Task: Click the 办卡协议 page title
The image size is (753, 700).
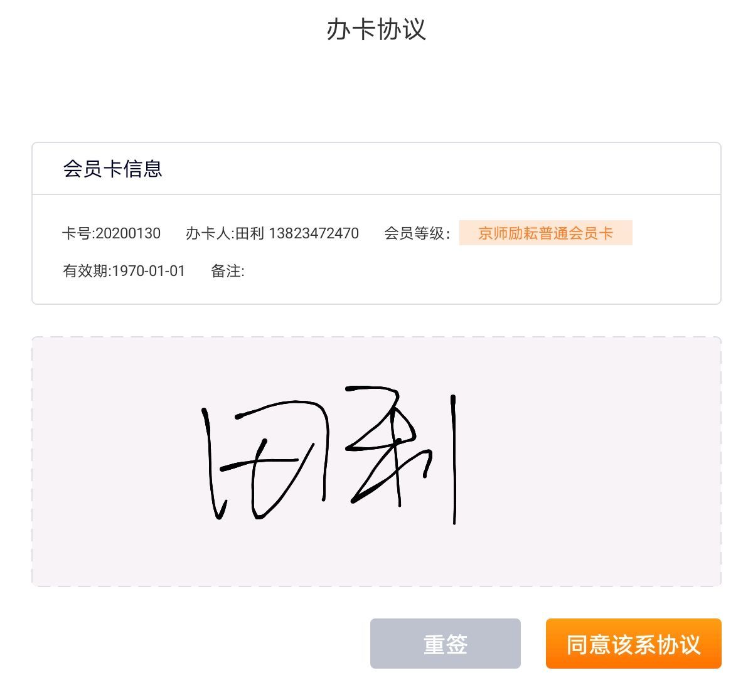Action: tap(376, 29)
